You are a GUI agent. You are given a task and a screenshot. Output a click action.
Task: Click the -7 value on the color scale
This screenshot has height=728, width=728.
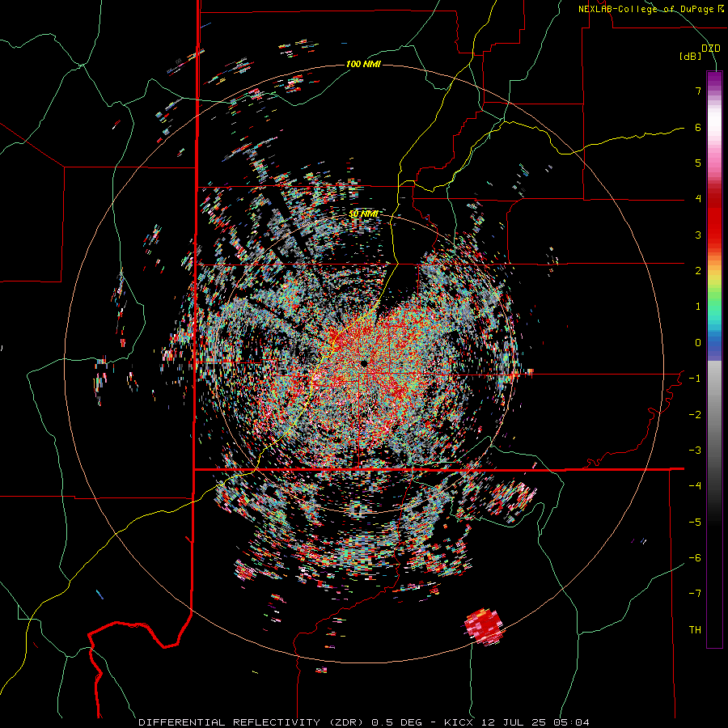click(x=695, y=594)
